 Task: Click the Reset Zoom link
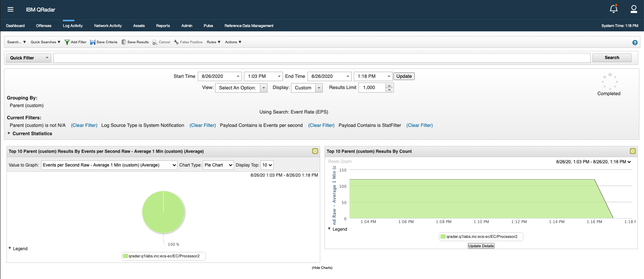tap(340, 161)
